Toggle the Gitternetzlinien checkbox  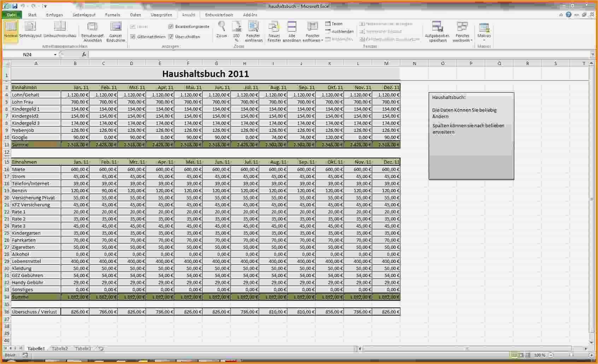pos(133,37)
